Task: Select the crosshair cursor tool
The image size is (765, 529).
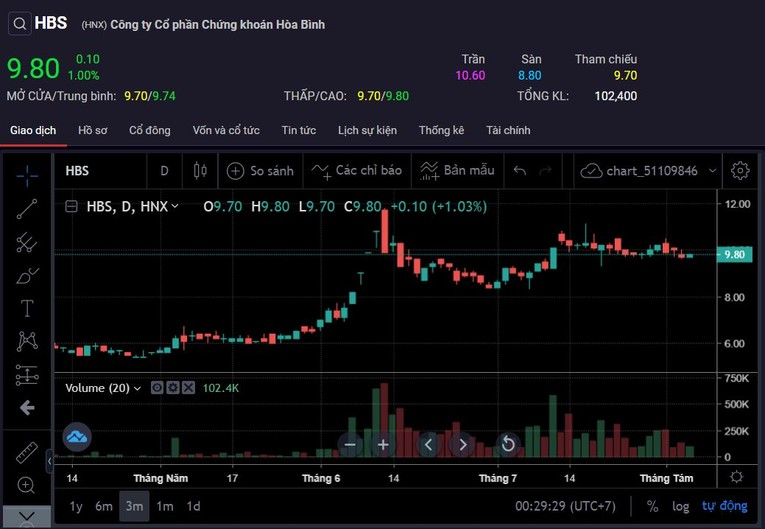Action: tap(27, 174)
